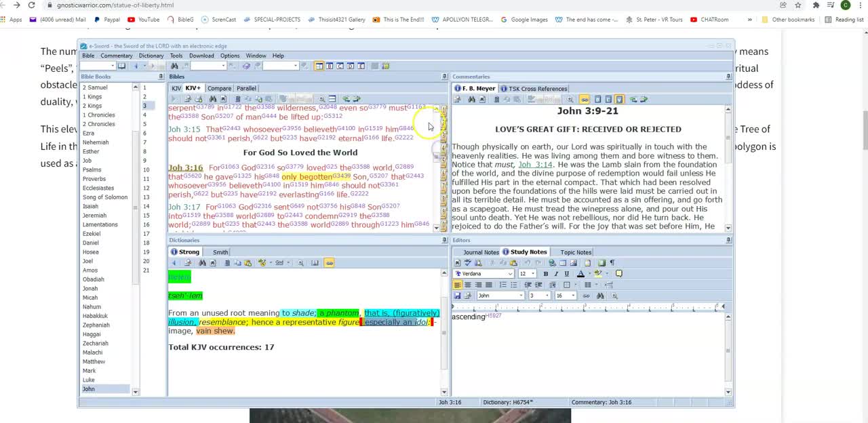Click the Joh 3:14 link in commentary
Viewport: 868px width, 423px height.
[535, 165]
